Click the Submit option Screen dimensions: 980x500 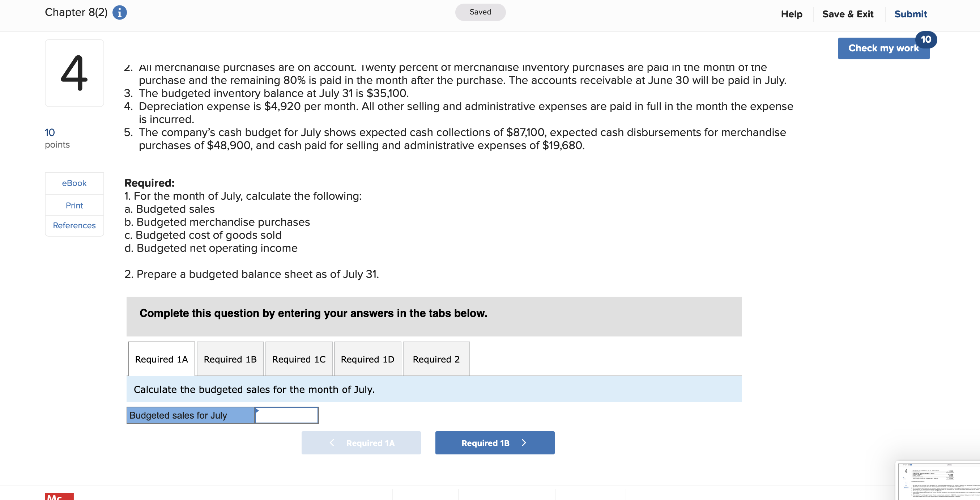tap(910, 14)
